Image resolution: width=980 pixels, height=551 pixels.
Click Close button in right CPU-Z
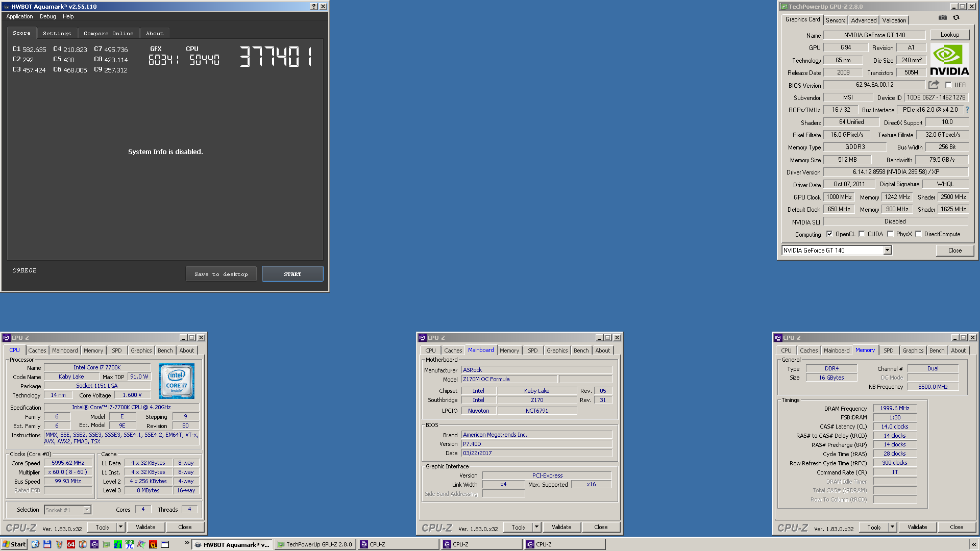click(x=957, y=527)
